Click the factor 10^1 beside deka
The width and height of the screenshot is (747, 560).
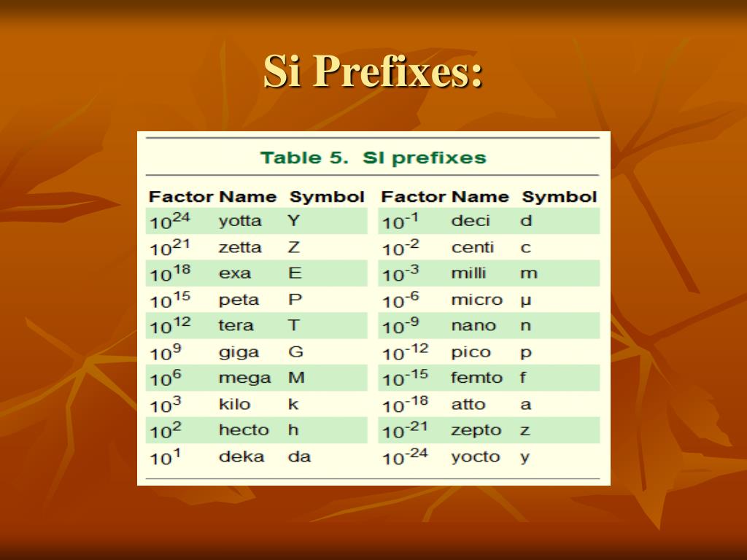coord(166,457)
